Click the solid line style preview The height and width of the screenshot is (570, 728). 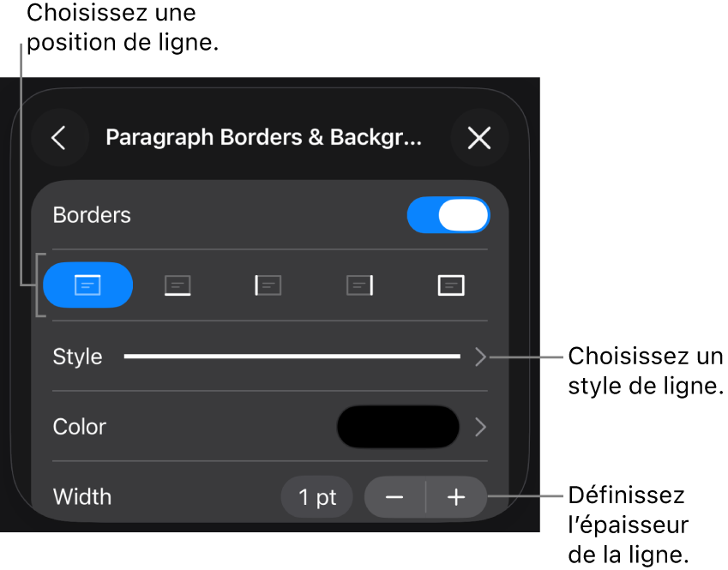292,357
